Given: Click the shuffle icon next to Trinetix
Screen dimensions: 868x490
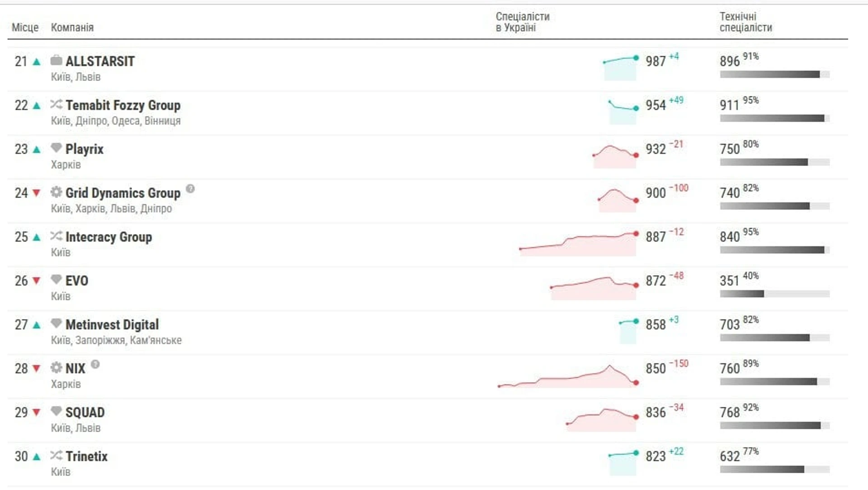Looking at the screenshot, I should click(56, 455).
